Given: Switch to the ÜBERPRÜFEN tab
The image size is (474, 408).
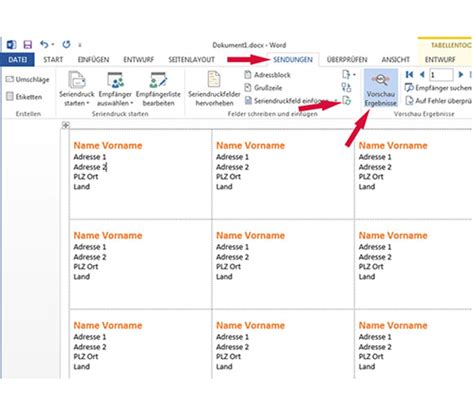Looking at the screenshot, I should click(347, 60).
